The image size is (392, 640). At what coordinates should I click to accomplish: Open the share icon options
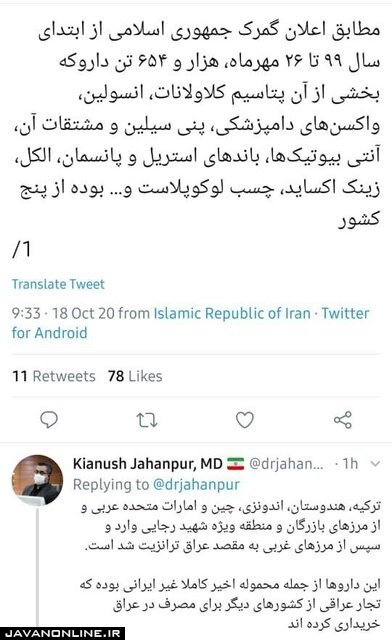pos(343,420)
